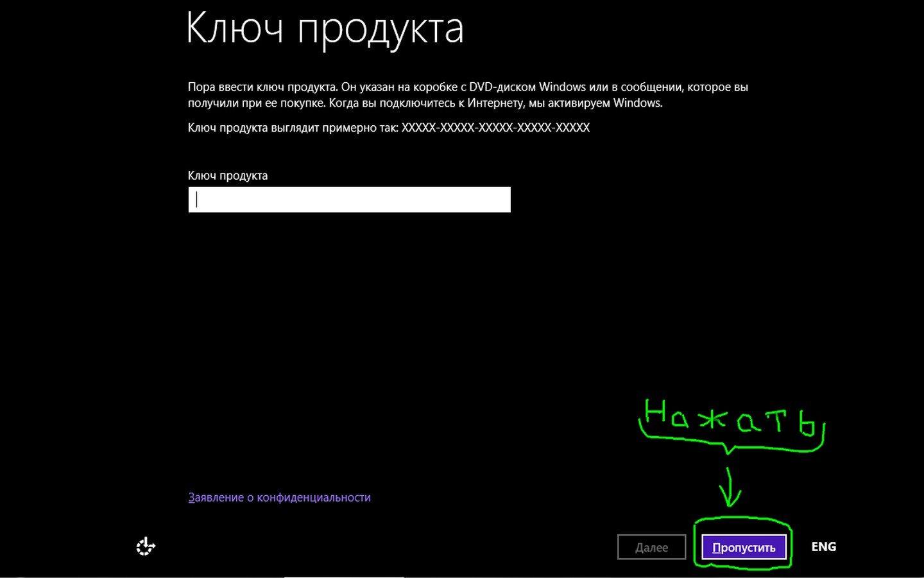The height and width of the screenshot is (578, 924).
Task: Click the 'Ключ продукта выглядит примерно так' text
Action: point(293,127)
